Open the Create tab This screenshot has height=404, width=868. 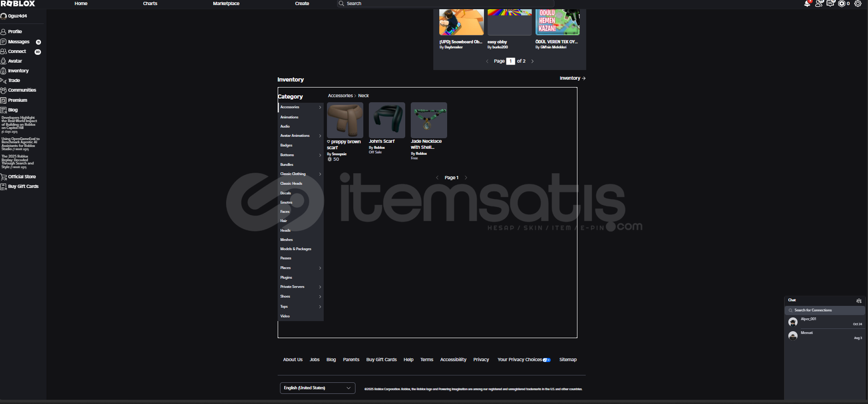click(302, 4)
